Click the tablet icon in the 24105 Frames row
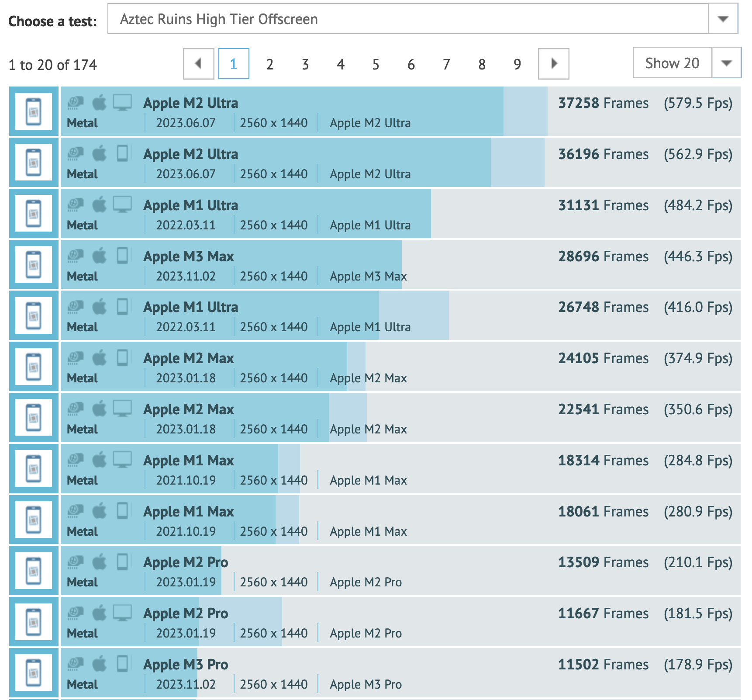 (122, 357)
